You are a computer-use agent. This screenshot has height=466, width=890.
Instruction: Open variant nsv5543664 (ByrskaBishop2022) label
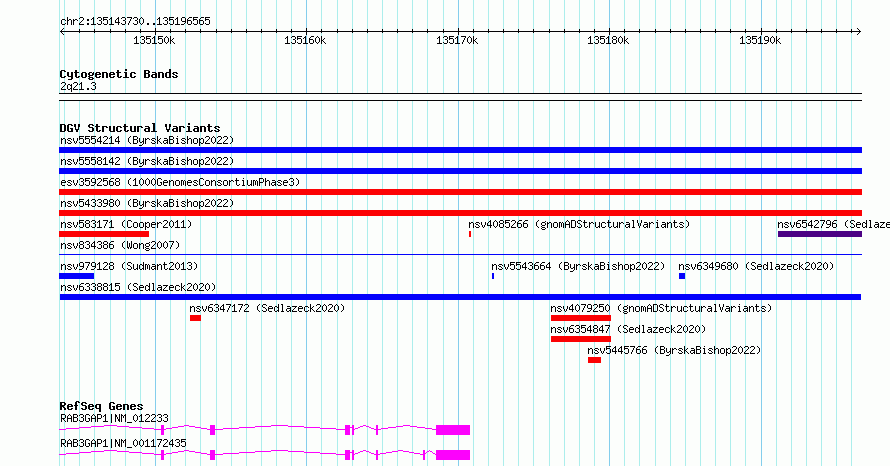pyautogui.click(x=578, y=266)
